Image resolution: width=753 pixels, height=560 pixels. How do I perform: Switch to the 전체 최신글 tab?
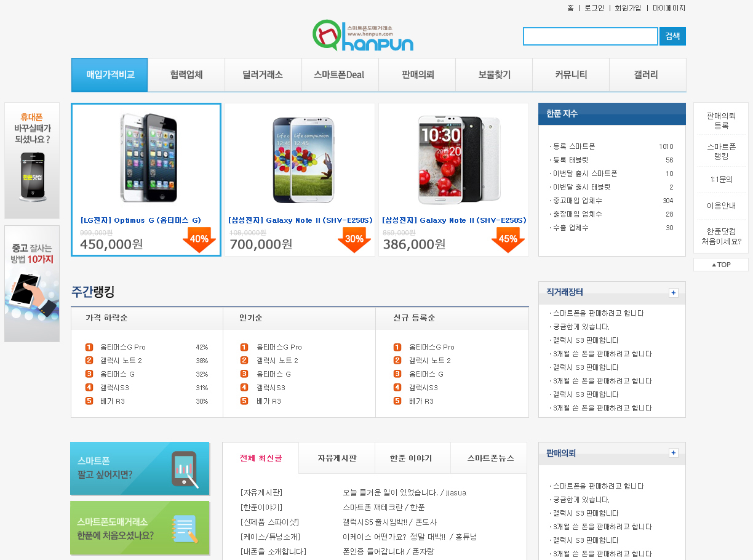point(261,458)
